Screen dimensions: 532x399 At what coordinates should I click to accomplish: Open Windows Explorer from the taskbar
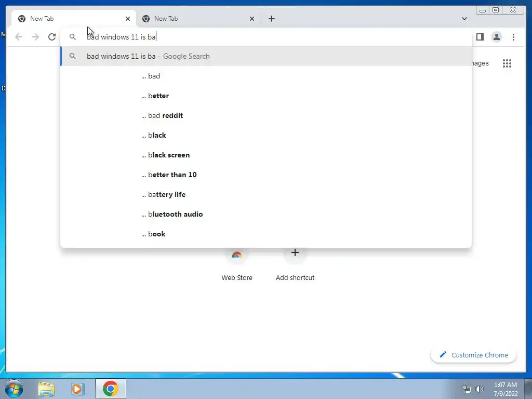(x=46, y=389)
